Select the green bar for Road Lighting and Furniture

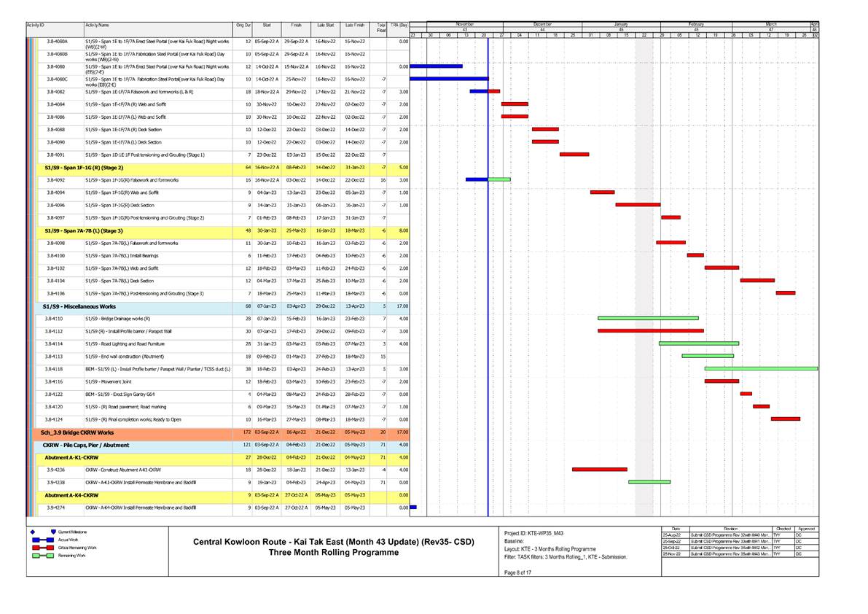[x=698, y=343]
